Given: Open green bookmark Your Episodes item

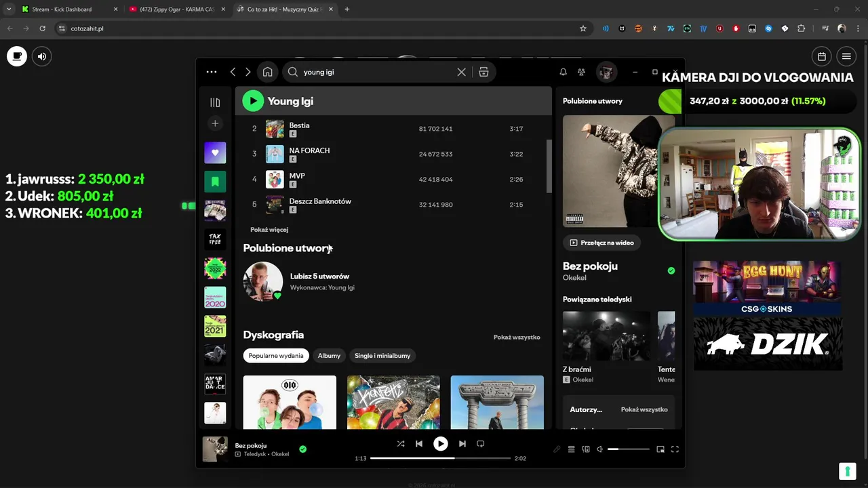Looking at the screenshot, I should click(x=215, y=182).
